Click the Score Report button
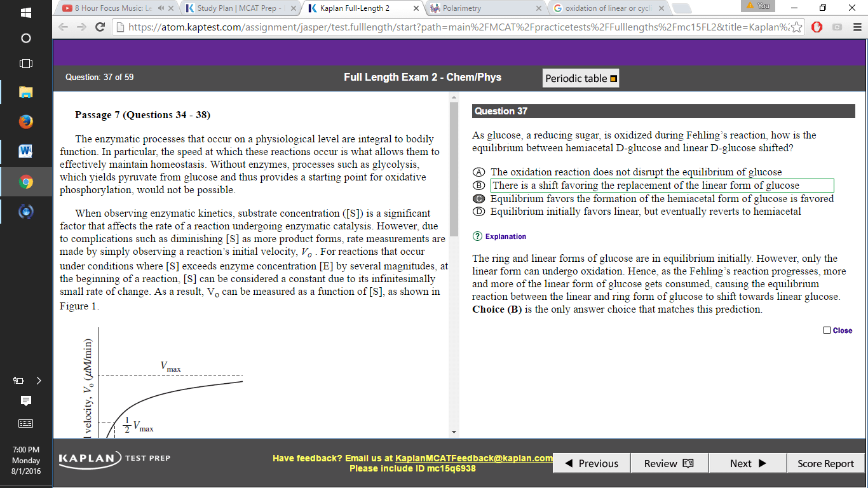 [825, 463]
